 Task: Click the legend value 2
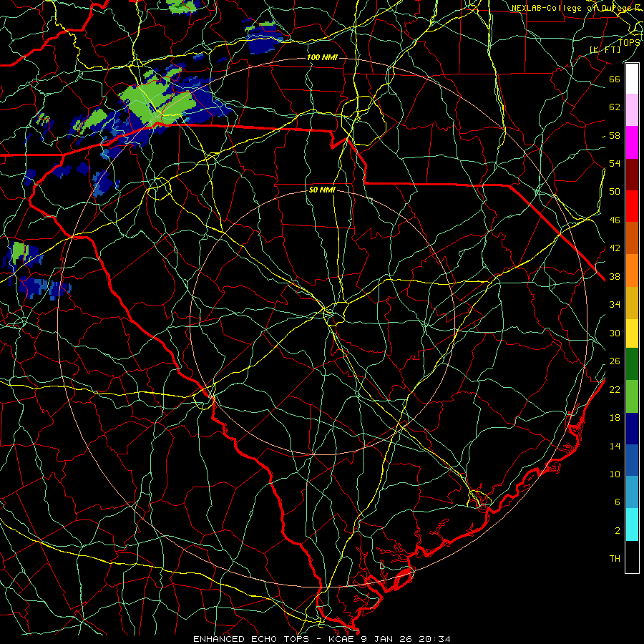tap(618, 531)
